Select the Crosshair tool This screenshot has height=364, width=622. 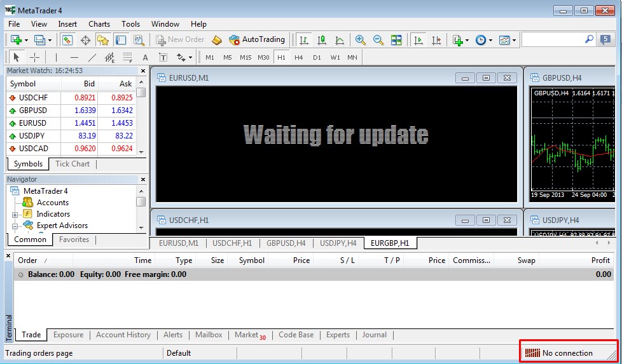(x=35, y=57)
